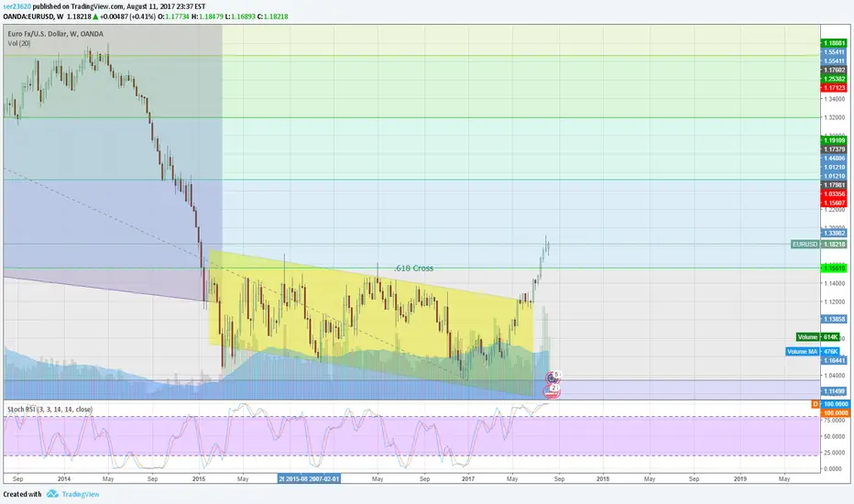854x504 pixels.
Task: Select the Vol (20) indicator label
Action: [x=19, y=43]
